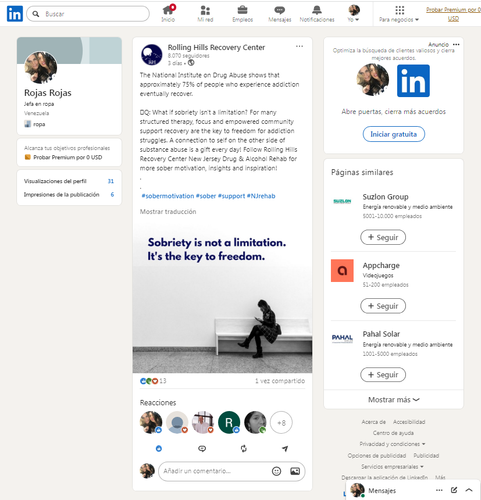481x500 pixels.
Task: View Impresiones de la publicación stats
Action: click(69, 194)
